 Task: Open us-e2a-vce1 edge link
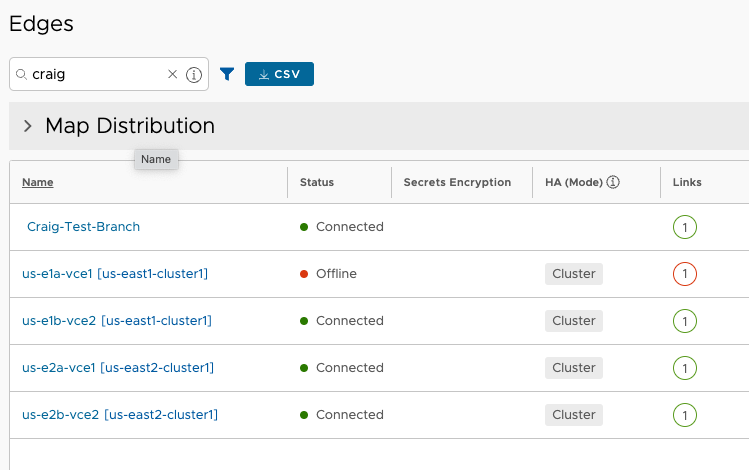(118, 368)
